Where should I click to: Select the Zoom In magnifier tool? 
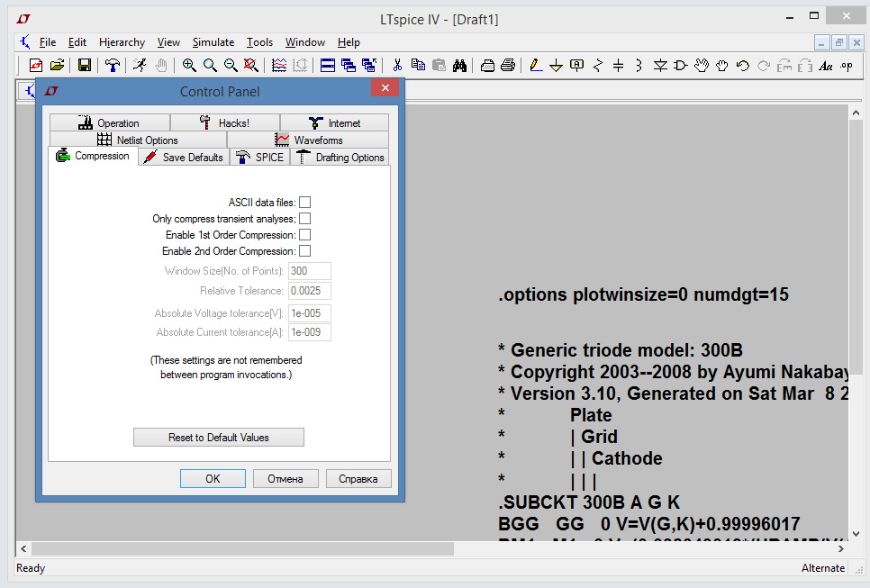coord(189,65)
